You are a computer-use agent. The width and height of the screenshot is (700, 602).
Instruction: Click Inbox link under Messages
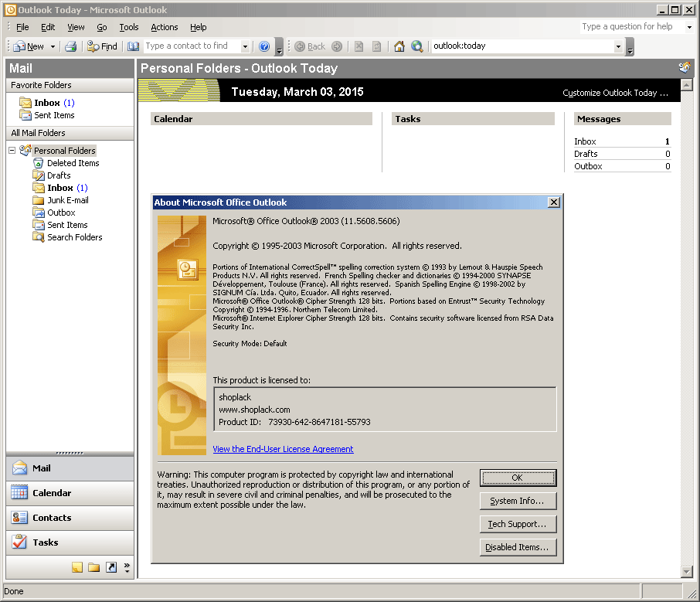585,141
